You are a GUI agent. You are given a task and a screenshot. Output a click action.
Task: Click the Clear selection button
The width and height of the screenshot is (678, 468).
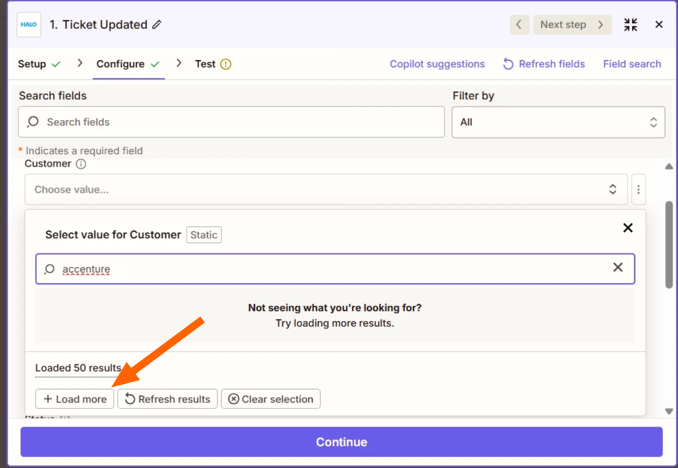point(270,399)
